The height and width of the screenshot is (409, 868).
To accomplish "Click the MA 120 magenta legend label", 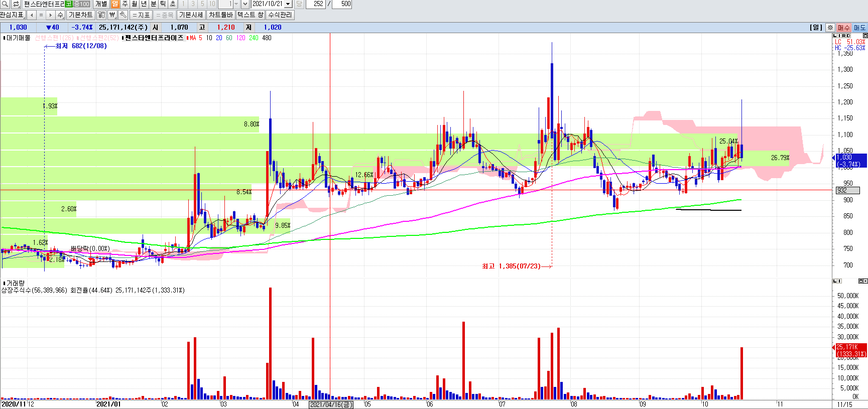I will (x=241, y=38).
